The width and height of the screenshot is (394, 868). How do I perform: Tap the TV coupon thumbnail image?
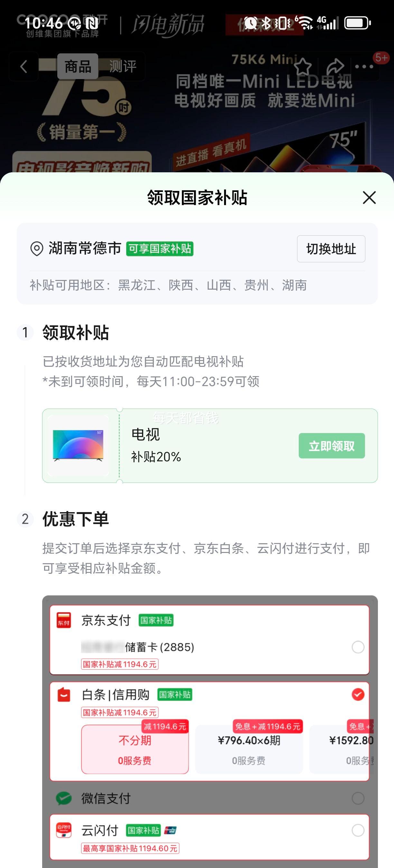coord(78,446)
